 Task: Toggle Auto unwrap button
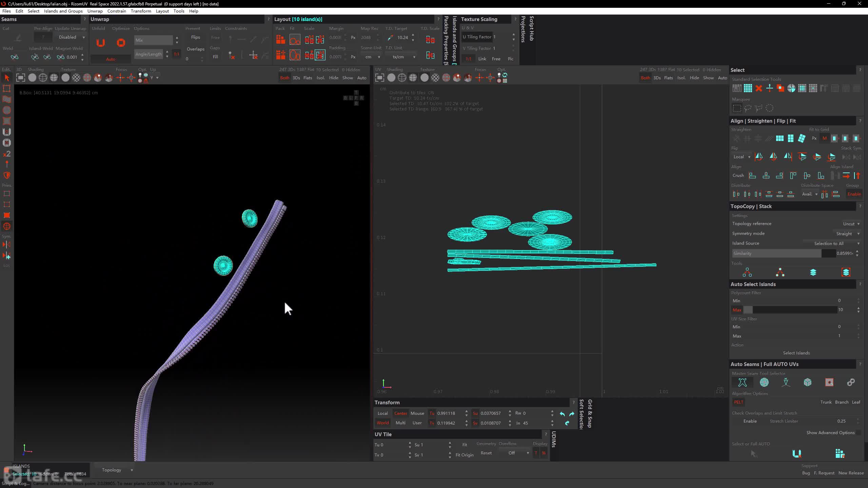tap(111, 59)
